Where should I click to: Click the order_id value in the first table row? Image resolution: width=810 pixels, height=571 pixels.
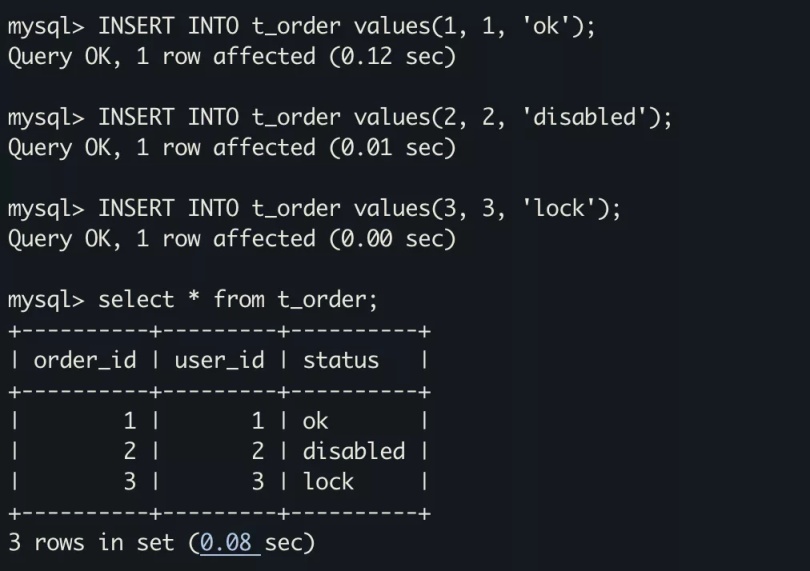(x=130, y=421)
